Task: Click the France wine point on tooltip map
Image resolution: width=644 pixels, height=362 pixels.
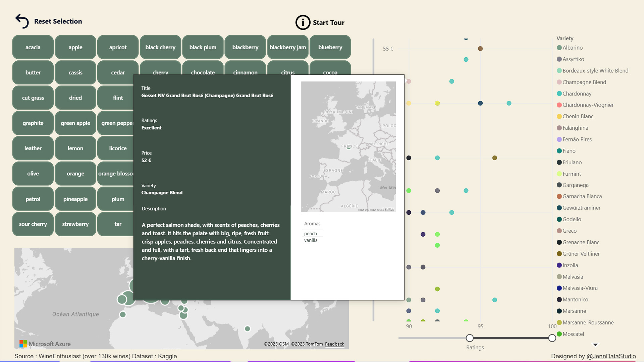Action: (x=349, y=147)
